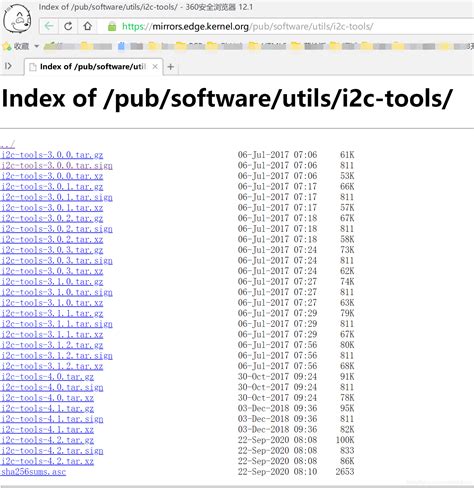Open i2c-tools-4.2.tar.xz link
The width and height of the screenshot is (474, 488).
tap(47, 461)
